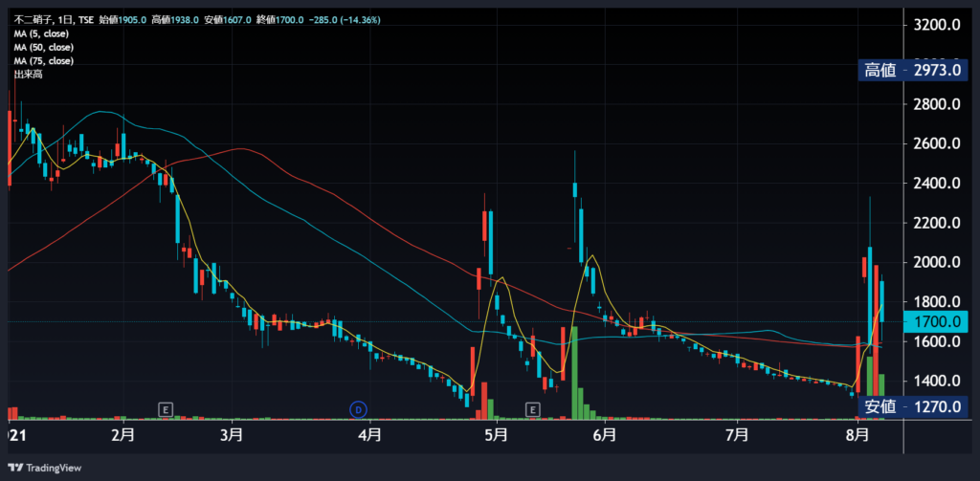Screen dimensions: 980x481
Task: Click the current price 1700.0 label
Action: 936,322
